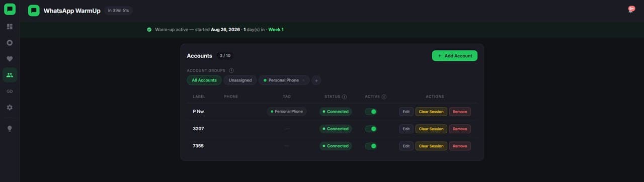
Task: Click the Add Account button
Action: click(x=455, y=56)
